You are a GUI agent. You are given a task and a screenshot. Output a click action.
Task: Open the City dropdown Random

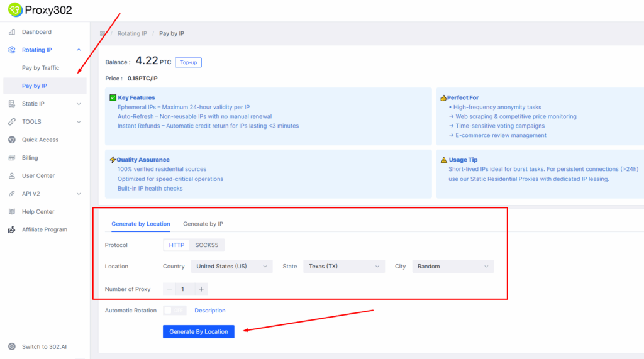click(453, 266)
